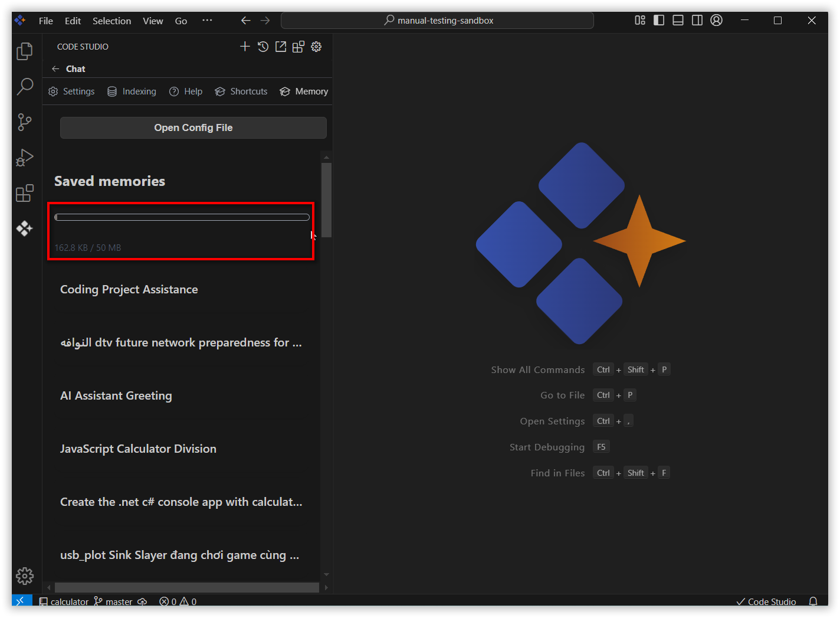Open Code Studio settings gear in header
This screenshot has height=618, width=840.
[x=316, y=47]
